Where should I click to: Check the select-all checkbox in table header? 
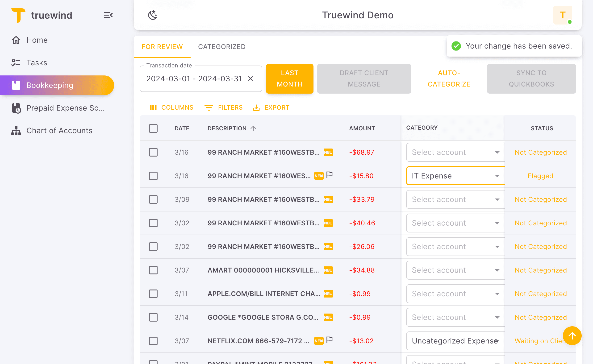[153, 128]
